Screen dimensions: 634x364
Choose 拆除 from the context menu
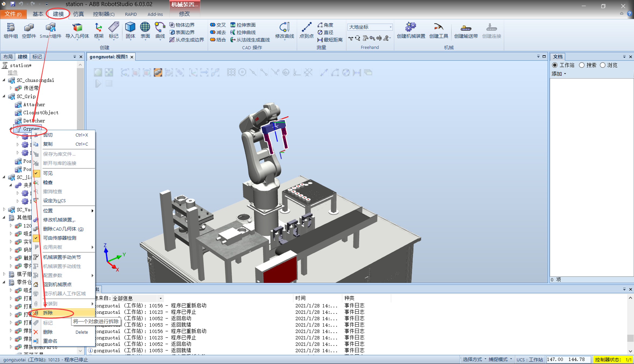[48, 313]
